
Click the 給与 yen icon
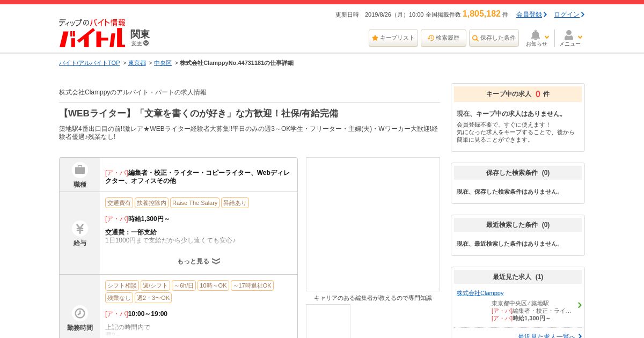[x=80, y=229]
